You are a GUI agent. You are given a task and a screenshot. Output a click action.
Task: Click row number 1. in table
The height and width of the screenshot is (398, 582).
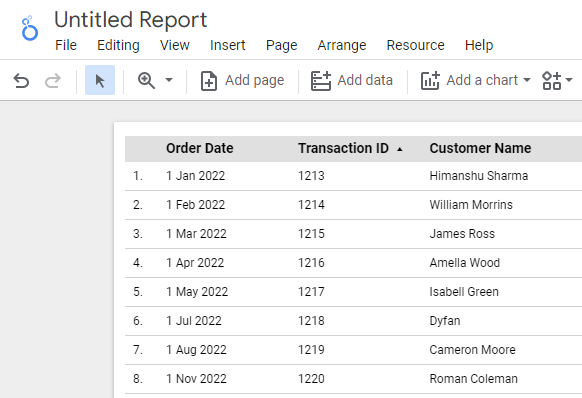point(138,176)
